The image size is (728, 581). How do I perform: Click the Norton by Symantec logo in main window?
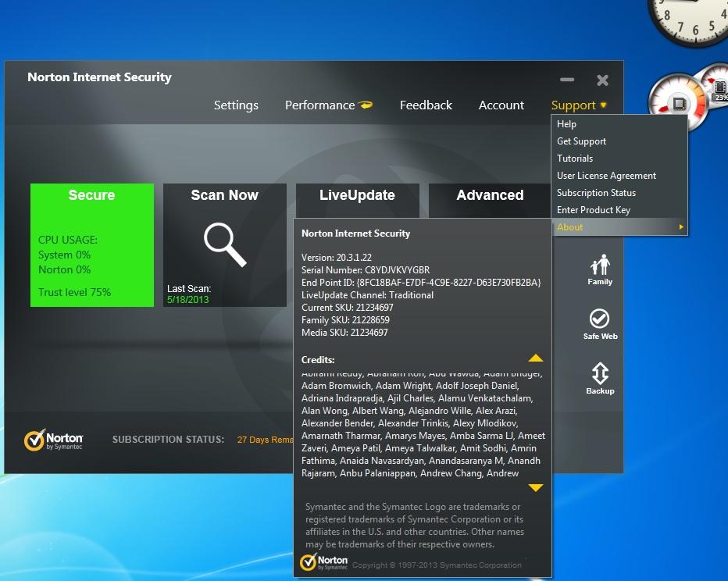[x=53, y=440]
